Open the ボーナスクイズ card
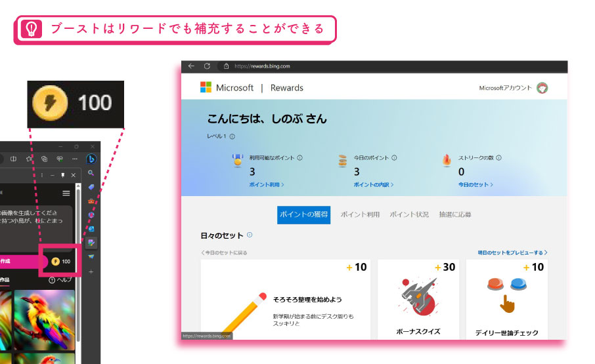 (418, 299)
